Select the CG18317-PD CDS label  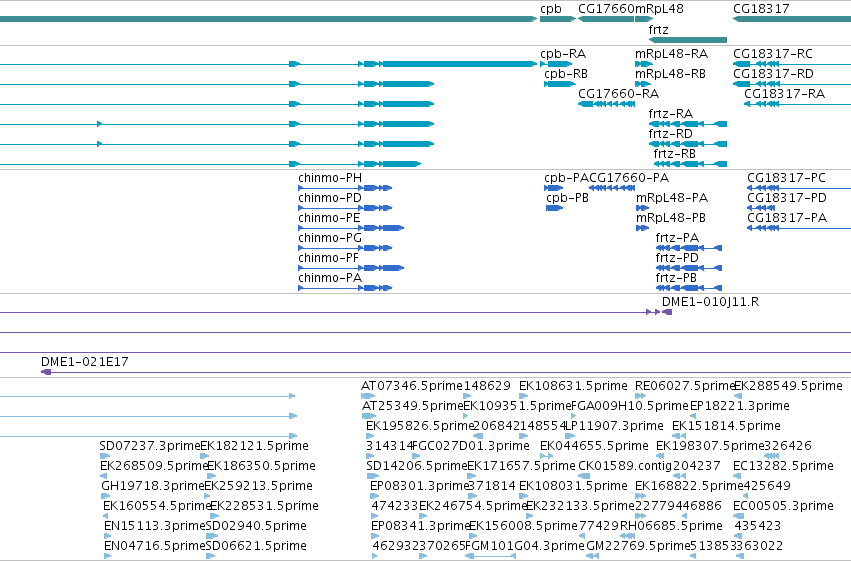(x=787, y=198)
